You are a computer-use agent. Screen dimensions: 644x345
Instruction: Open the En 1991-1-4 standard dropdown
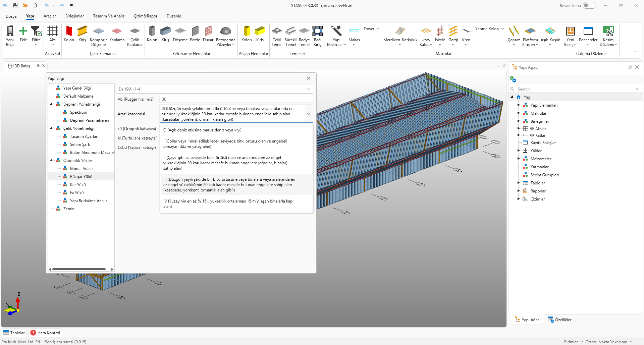[x=214, y=89]
